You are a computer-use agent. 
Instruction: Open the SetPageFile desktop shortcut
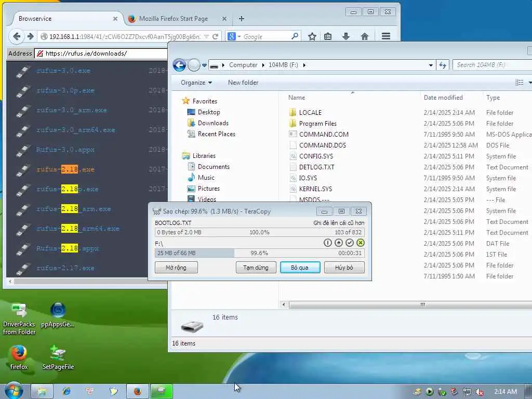(58, 357)
